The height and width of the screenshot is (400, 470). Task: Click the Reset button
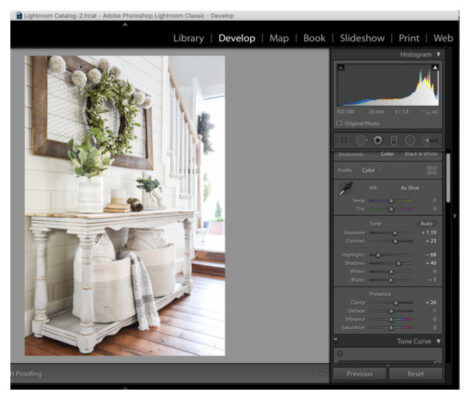coord(415,374)
